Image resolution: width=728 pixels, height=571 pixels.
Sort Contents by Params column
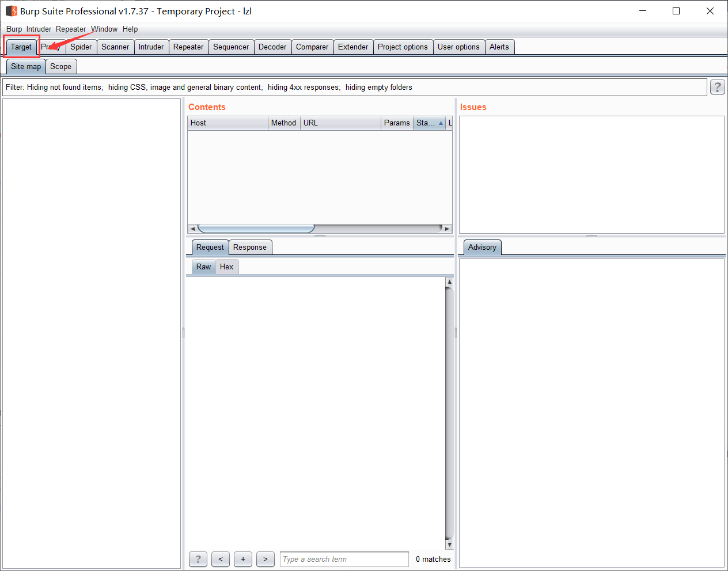[x=397, y=123]
